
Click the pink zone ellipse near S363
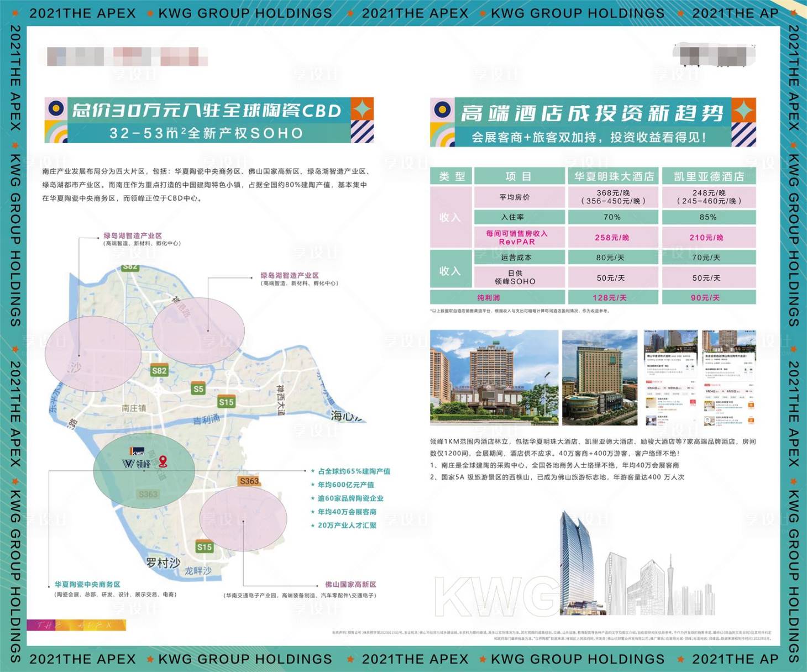[x=243, y=518]
